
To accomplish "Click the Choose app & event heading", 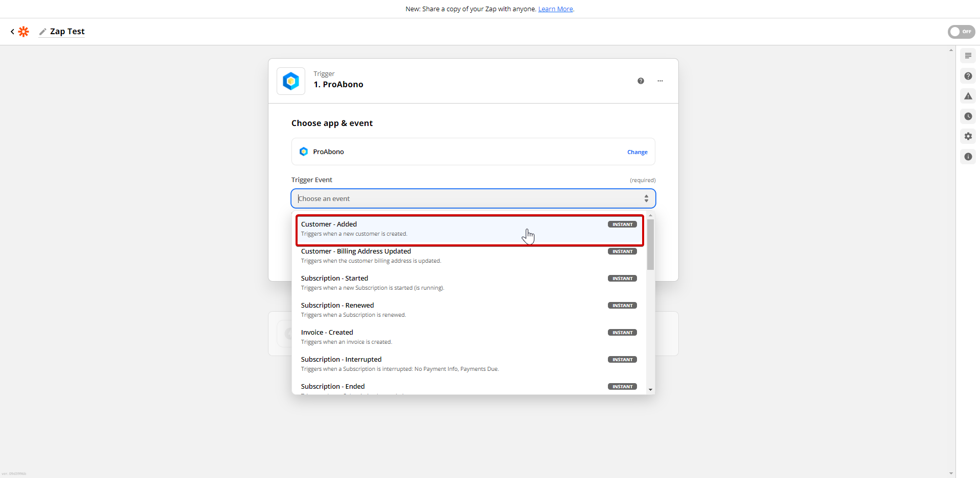I will 332,123.
